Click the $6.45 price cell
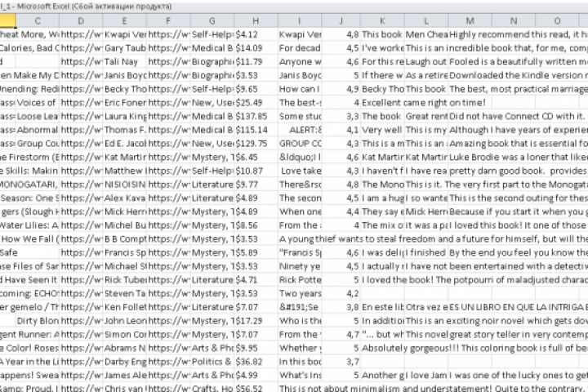Viewport: 588px width, 392px height. [x=256, y=157]
